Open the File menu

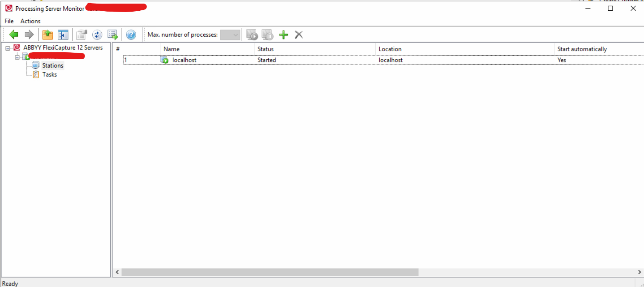click(x=9, y=21)
